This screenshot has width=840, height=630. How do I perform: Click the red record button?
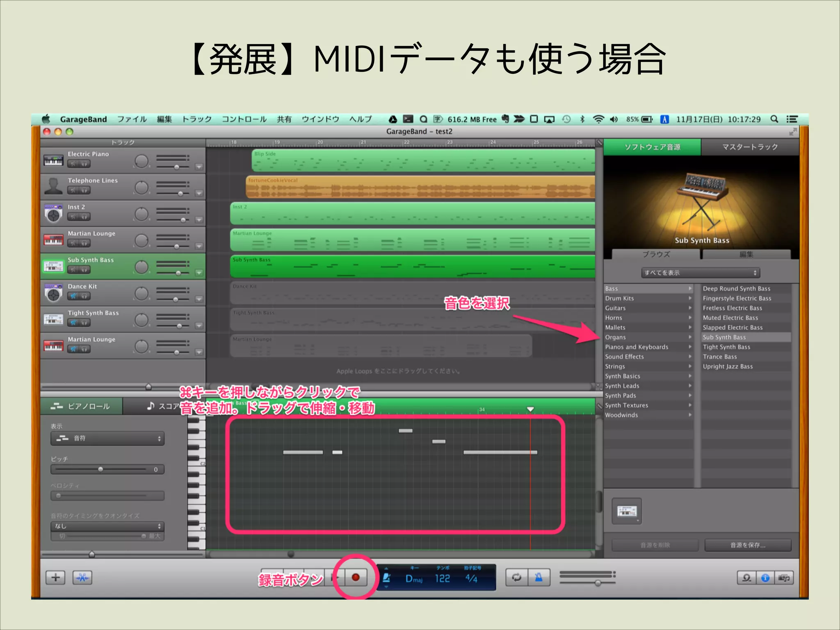[x=355, y=577]
